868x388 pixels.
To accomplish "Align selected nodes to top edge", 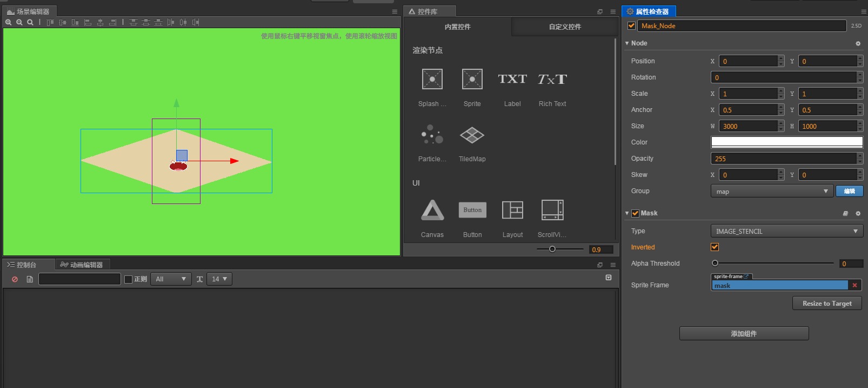I will click(50, 22).
